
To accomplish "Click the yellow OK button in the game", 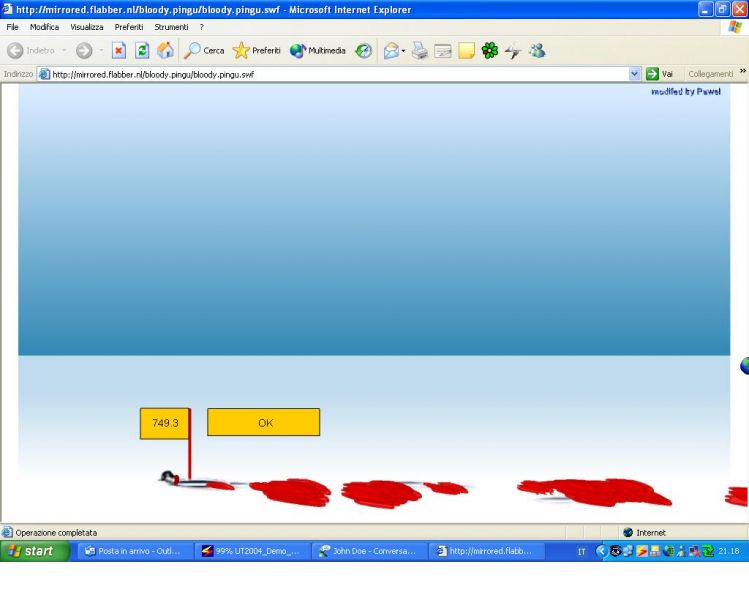I will pyautogui.click(x=264, y=422).
